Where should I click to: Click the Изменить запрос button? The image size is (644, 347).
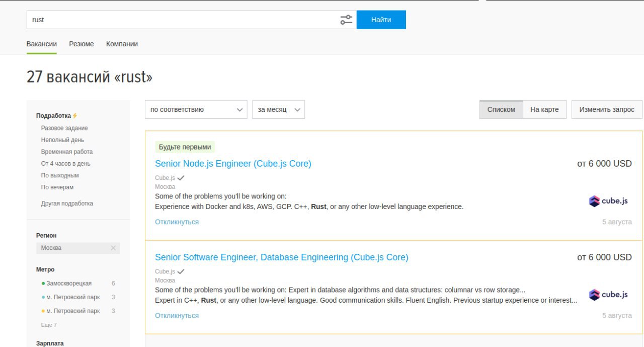[607, 110]
